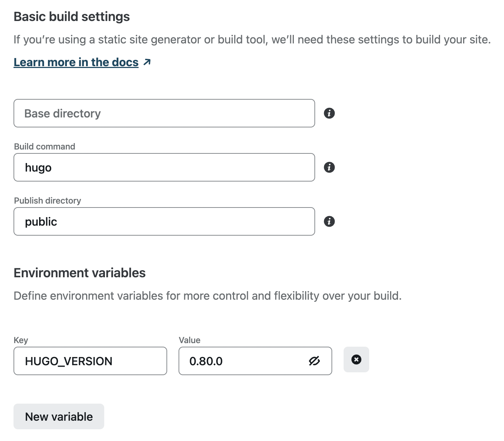504x441 pixels.
Task: Click the Key label above HUGO_VERSION
Action: click(x=21, y=340)
